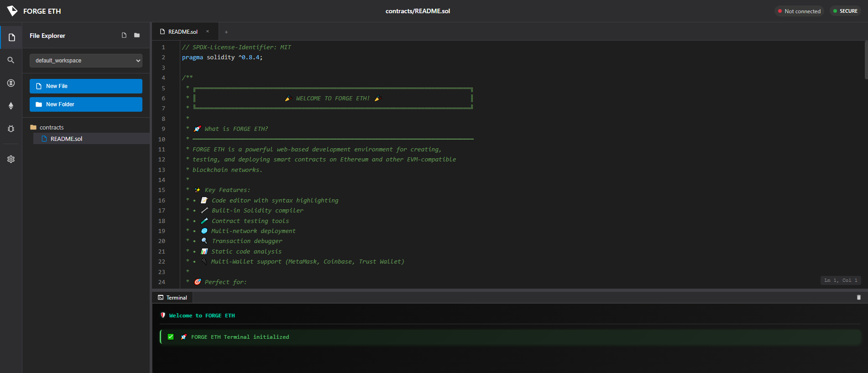868x373 pixels.
Task: Clear terminal with trash icon
Action: 858,297
